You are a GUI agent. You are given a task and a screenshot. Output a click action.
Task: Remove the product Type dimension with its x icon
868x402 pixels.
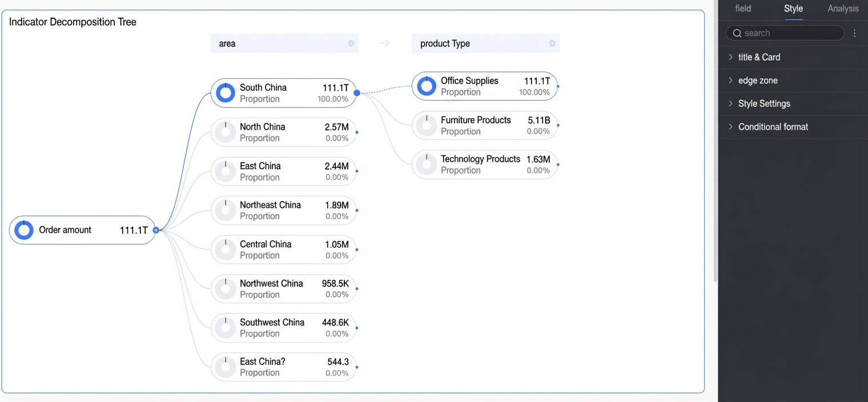click(552, 43)
